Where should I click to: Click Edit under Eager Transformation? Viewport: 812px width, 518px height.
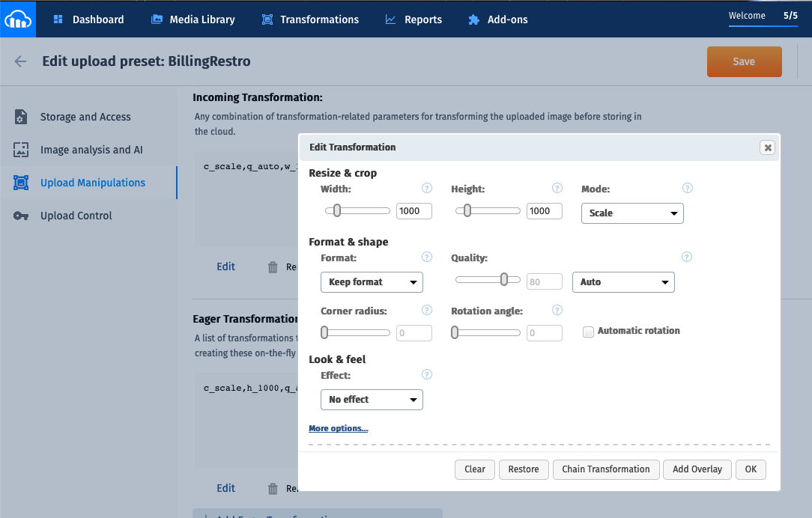tap(225, 488)
